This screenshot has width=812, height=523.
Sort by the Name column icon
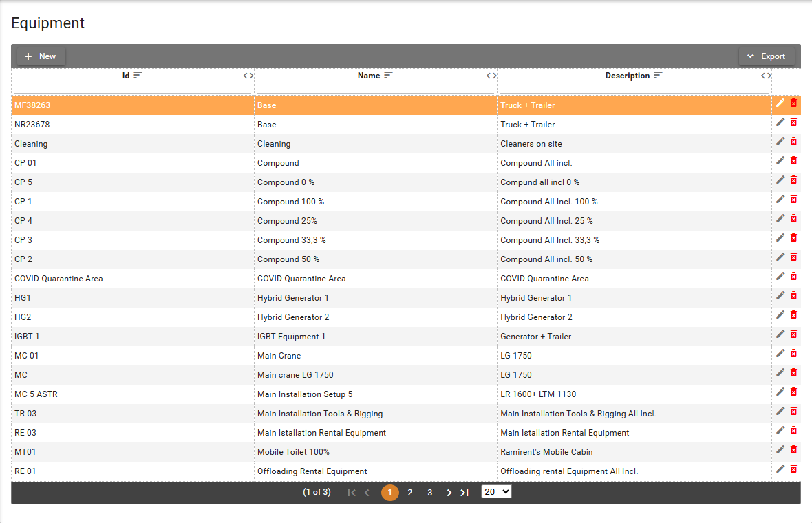click(388, 76)
